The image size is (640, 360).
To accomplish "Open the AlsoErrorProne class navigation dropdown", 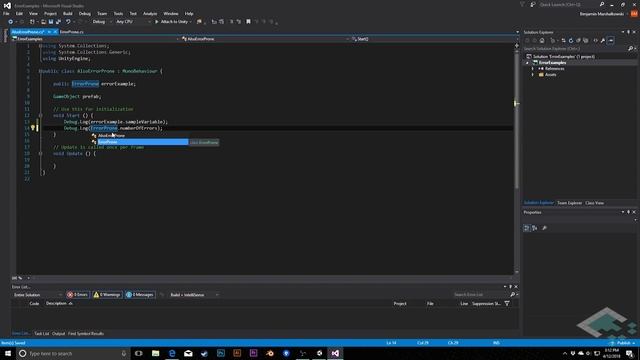I will 265,39.
